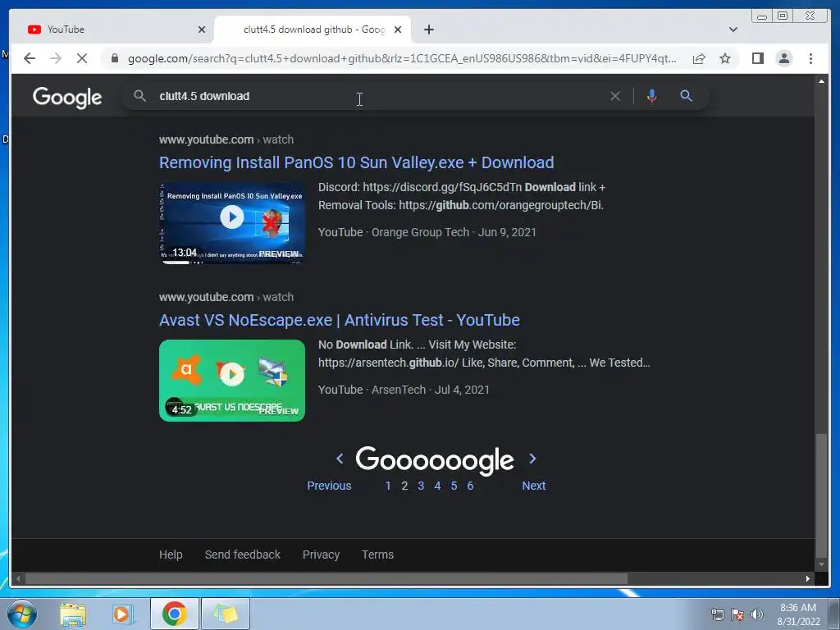This screenshot has width=840, height=630.
Task: Click the Chrome address bar URL
Action: (x=402, y=58)
